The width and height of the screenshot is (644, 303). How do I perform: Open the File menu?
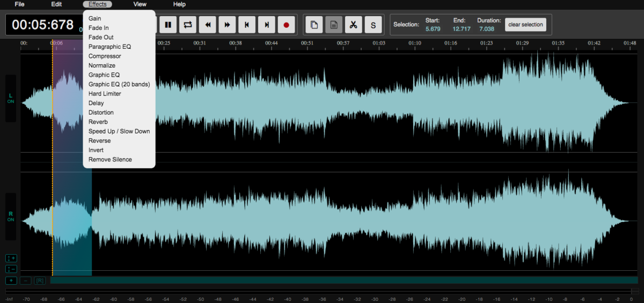(19, 4)
